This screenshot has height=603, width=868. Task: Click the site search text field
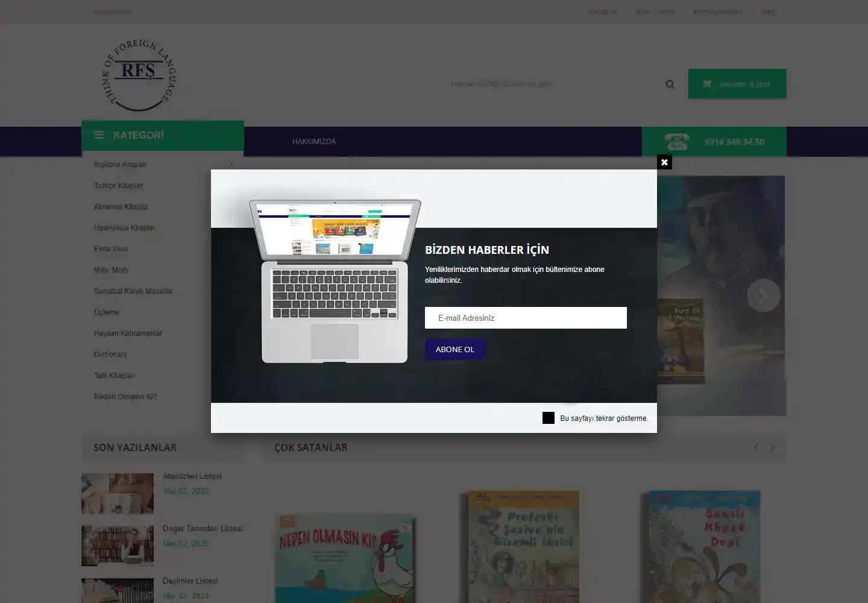[552, 84]
